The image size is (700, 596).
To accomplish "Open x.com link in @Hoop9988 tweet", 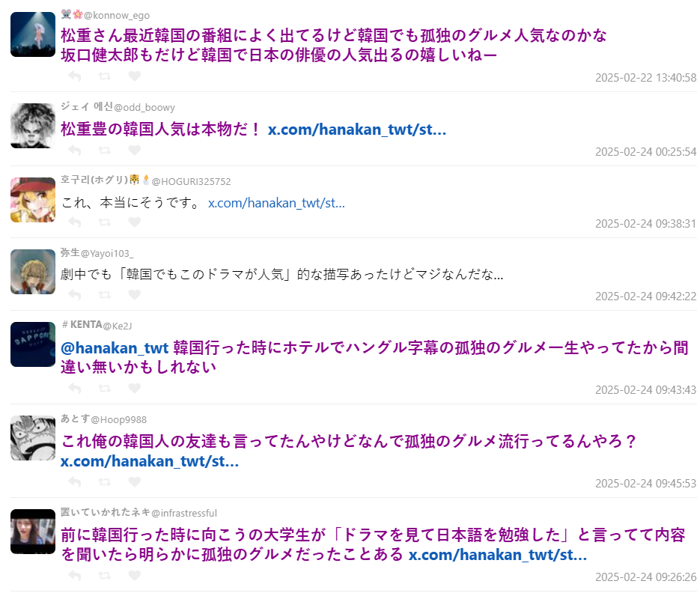I will (150, 461).
